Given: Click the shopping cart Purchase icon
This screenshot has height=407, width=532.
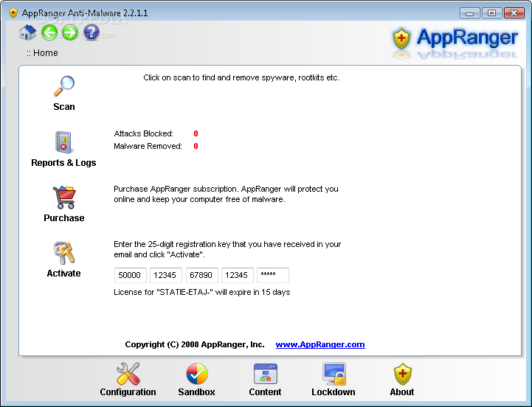Looking at the screenshot, I should coord(64,197).
